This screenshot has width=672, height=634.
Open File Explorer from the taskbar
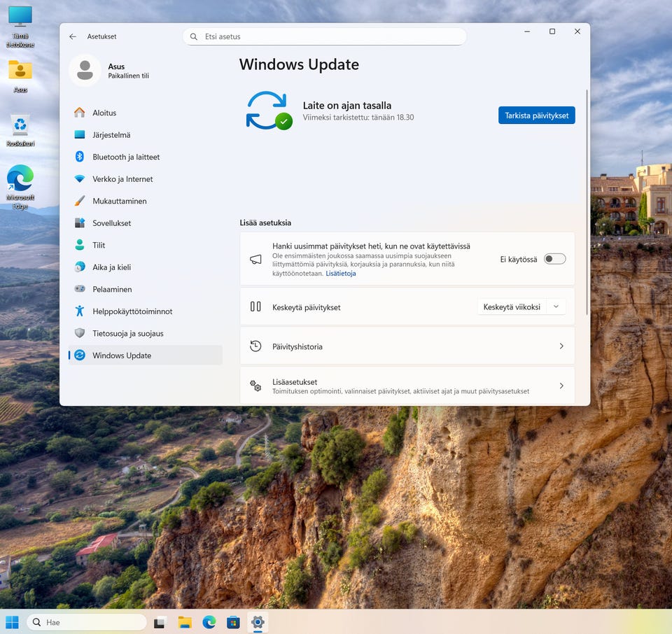pyautogui.click(x=185, y=622)
